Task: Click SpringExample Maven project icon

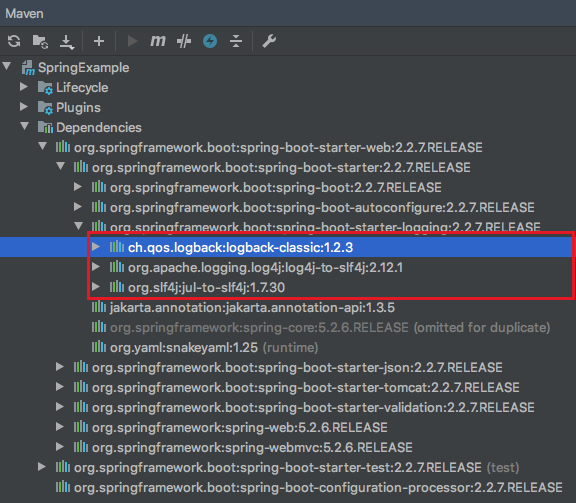Action: 28,68
